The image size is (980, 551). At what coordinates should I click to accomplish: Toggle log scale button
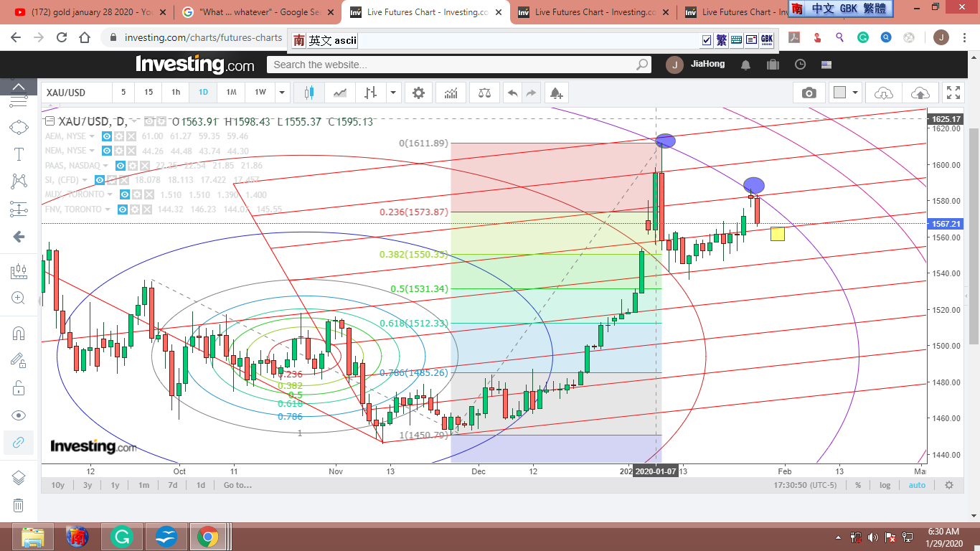pos(885,485)
